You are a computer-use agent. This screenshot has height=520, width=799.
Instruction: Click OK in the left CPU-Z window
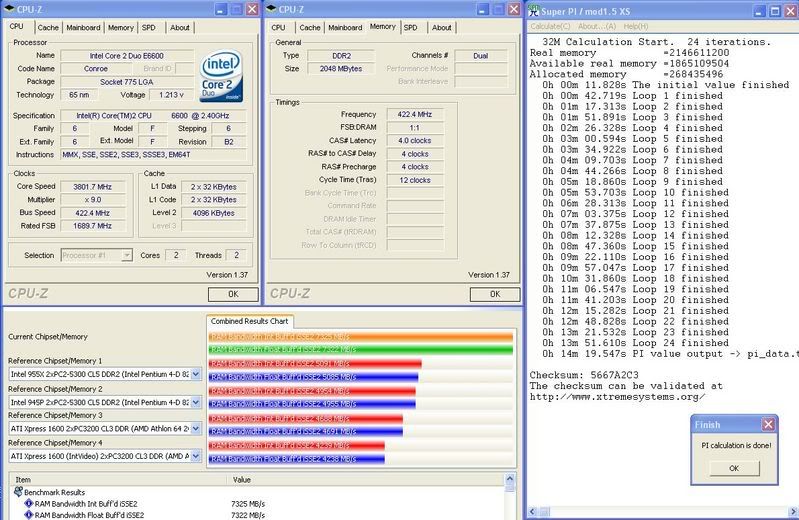[233, 294]
